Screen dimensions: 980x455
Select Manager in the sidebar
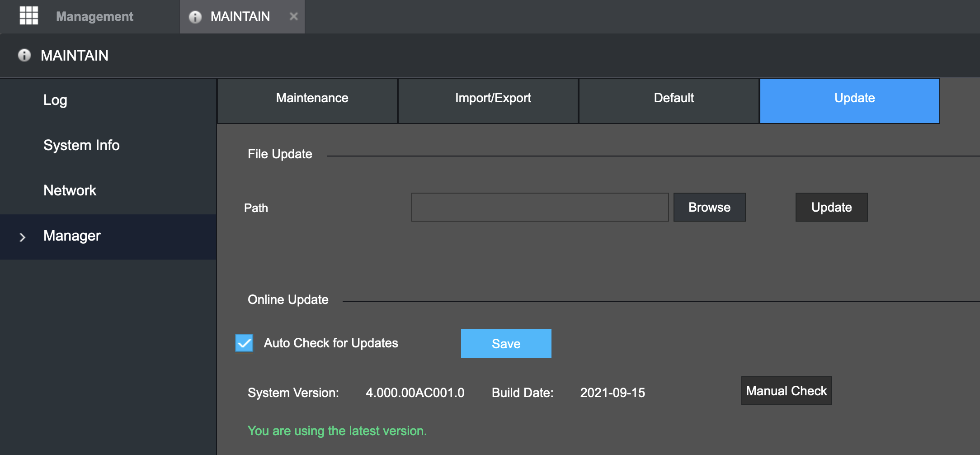click(108, 237)
